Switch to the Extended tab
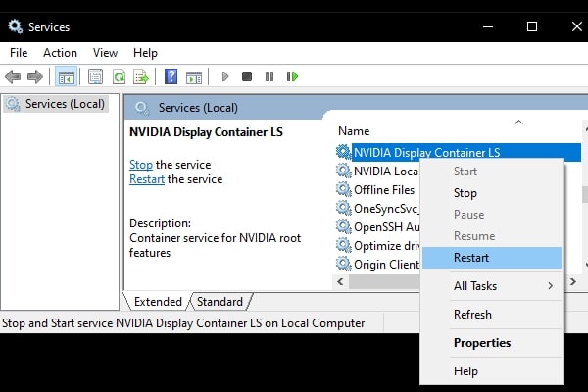Image resolution: width=588 pixels, height=392 pixels. [158, 302]
